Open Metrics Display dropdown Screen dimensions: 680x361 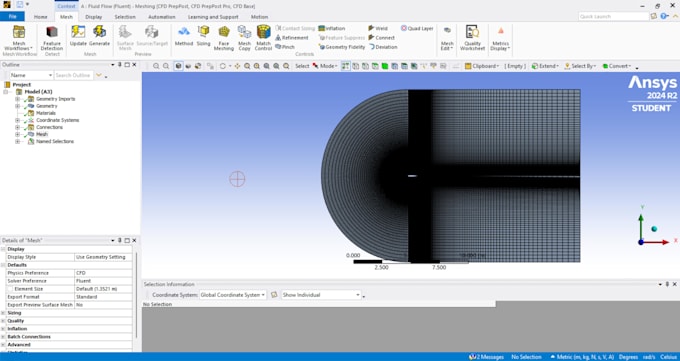pyautogui.click(x=500, y=38)
